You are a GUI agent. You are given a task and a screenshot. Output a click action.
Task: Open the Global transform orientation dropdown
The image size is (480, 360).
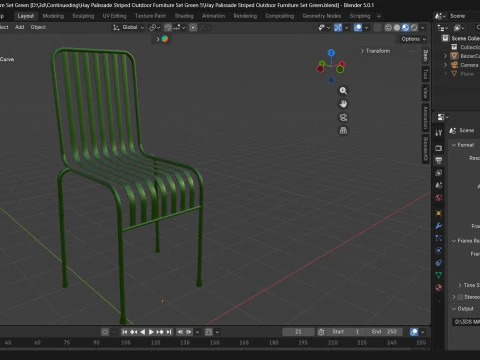(129, 27)
